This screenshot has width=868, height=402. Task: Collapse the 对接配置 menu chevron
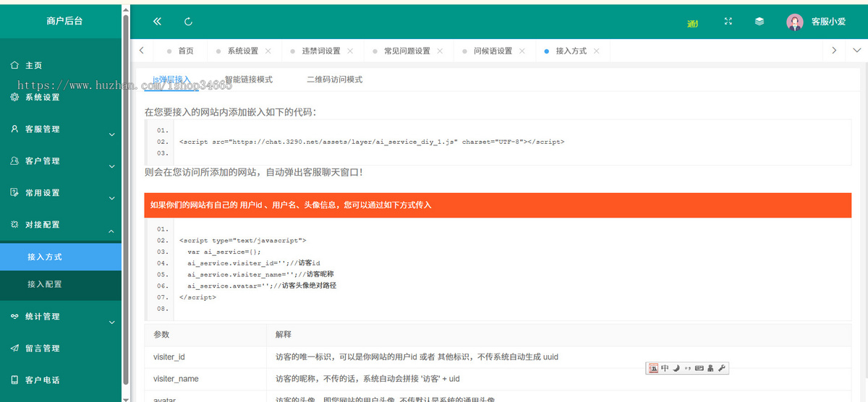click(111, 231)
